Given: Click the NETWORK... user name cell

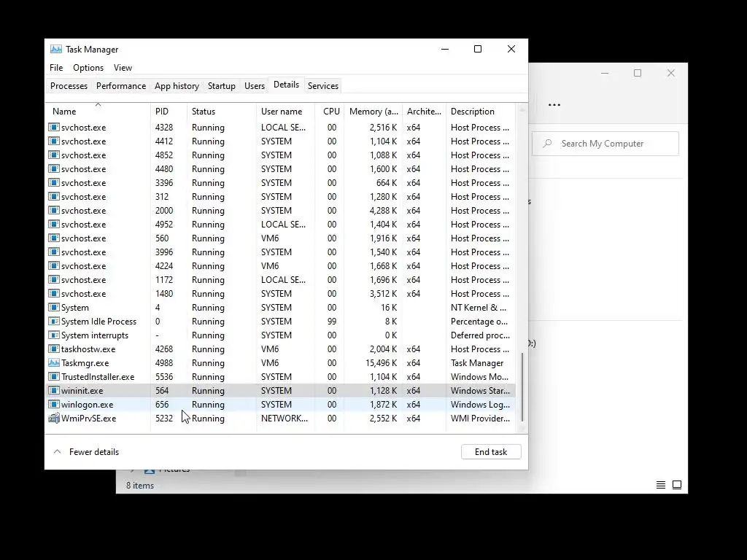Looking at the screenshot, I should pyautogui.click(x=285, y=418).
